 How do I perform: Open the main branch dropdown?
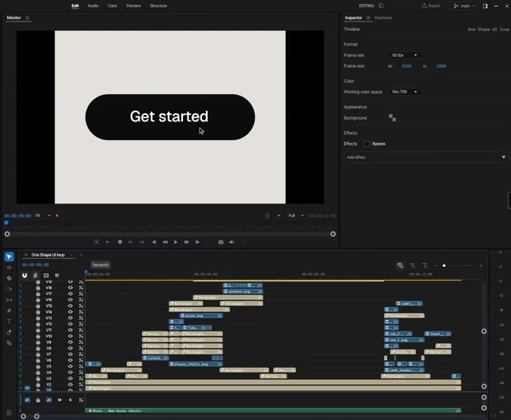click(x=465, y=6)
